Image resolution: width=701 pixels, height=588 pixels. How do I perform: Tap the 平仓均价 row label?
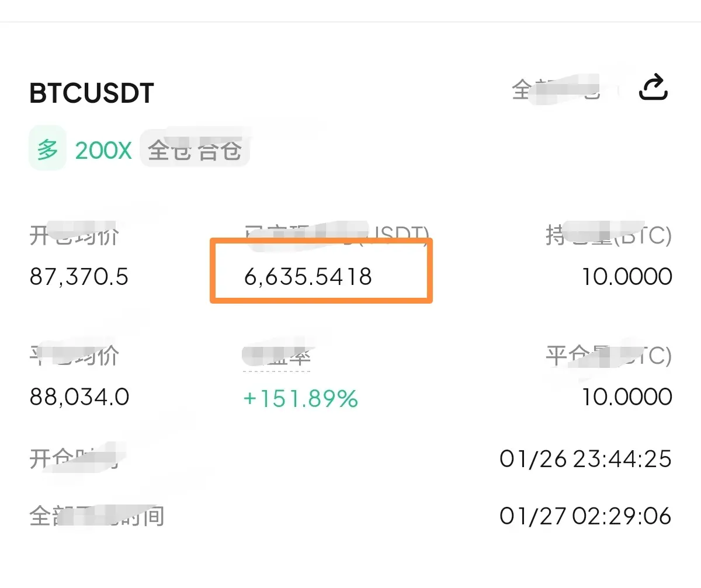pyautogui.click(x=74, y=356)
